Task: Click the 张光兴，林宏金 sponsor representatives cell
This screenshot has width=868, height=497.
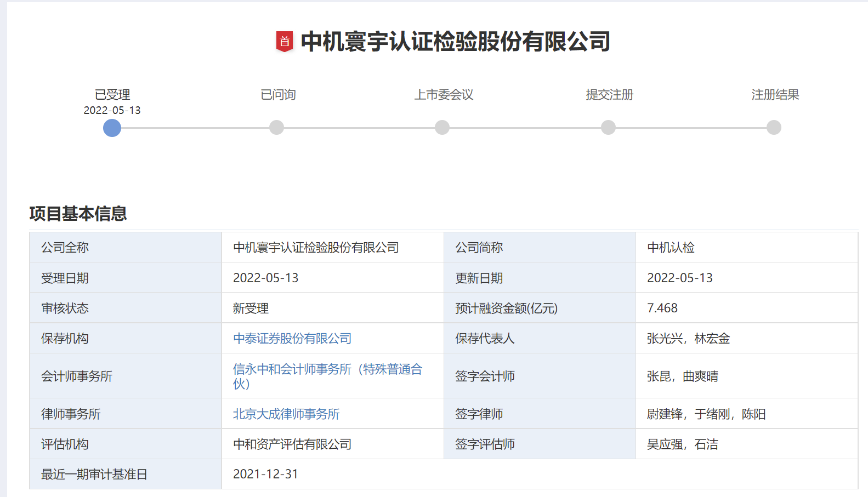Action: click(747, 339)
